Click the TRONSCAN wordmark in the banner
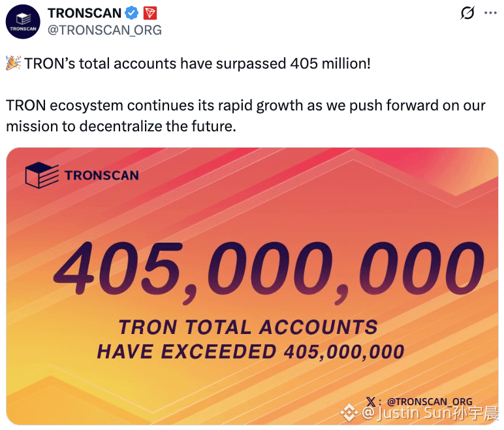 102,175
